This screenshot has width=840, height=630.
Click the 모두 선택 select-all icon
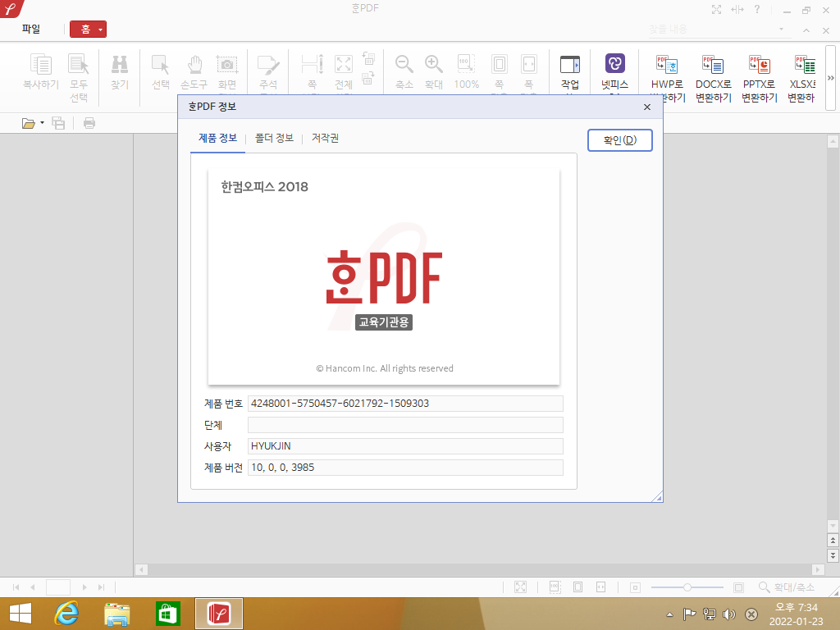[78, 64]
